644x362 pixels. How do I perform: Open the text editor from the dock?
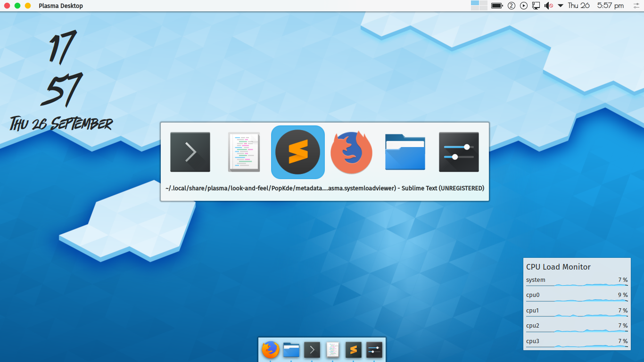(x=333, y=350)
